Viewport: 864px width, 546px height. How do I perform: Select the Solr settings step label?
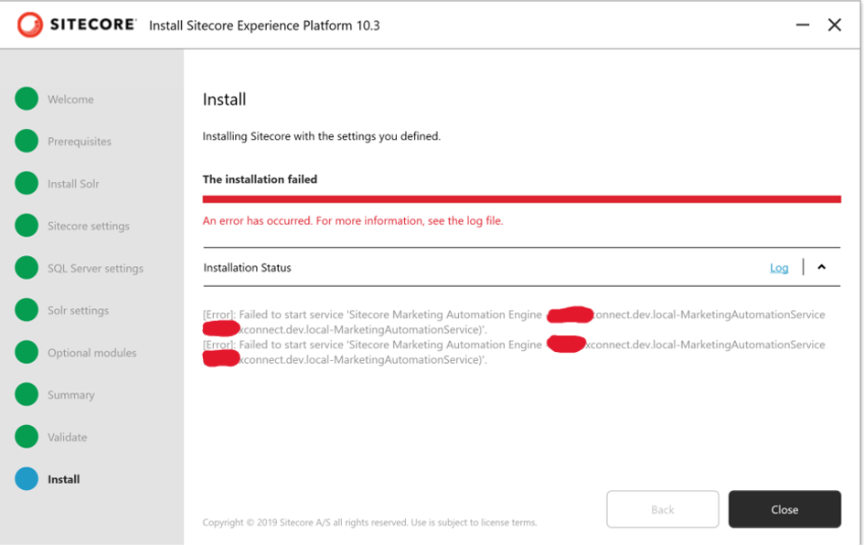pos(78,311)
